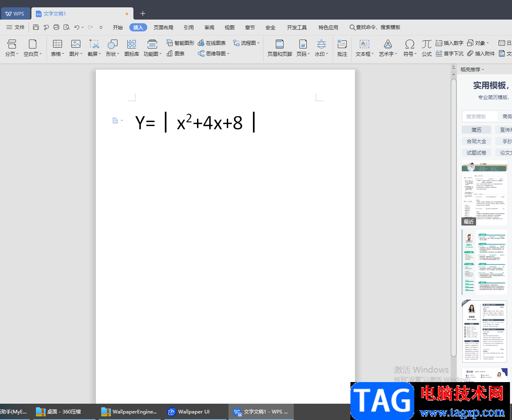Switch to the 安全 tab
The height and width of the screenshot is (420, 512).
click(270, 27)
